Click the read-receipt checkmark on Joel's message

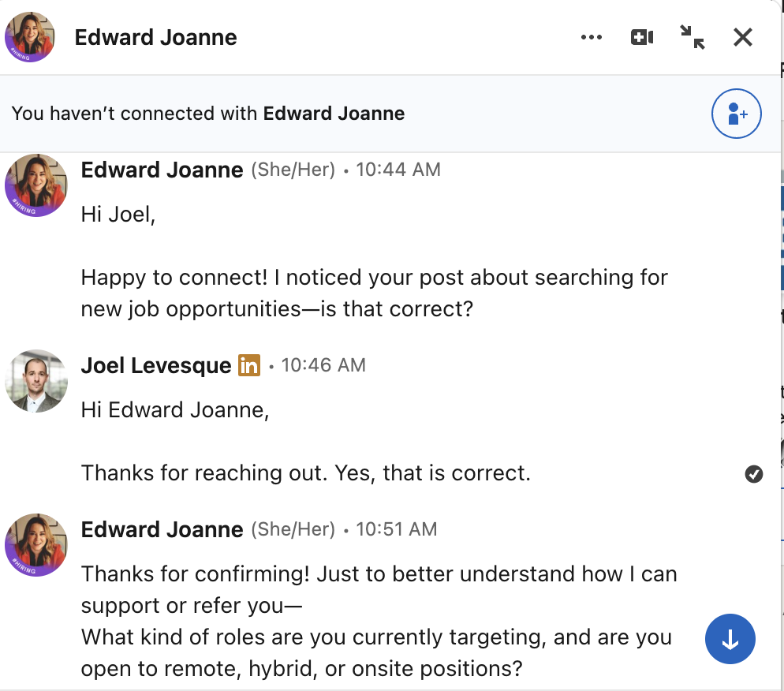pos(754,474)
